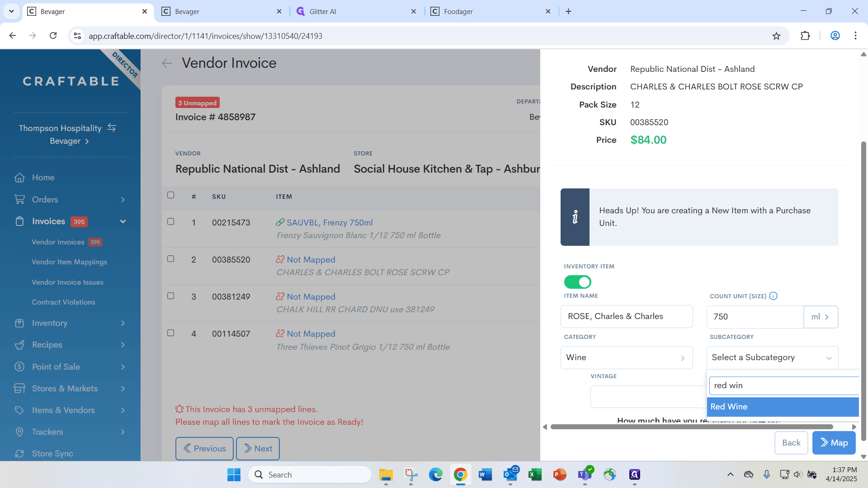Screen dimensions: 868x488
Task: Open Chrome profile icon
Action: [835, 36]
